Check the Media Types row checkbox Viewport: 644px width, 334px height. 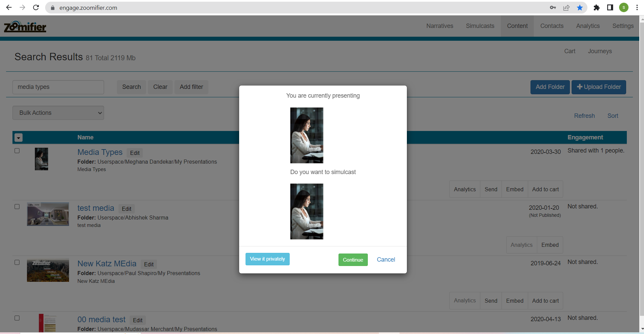coord(17,151)
